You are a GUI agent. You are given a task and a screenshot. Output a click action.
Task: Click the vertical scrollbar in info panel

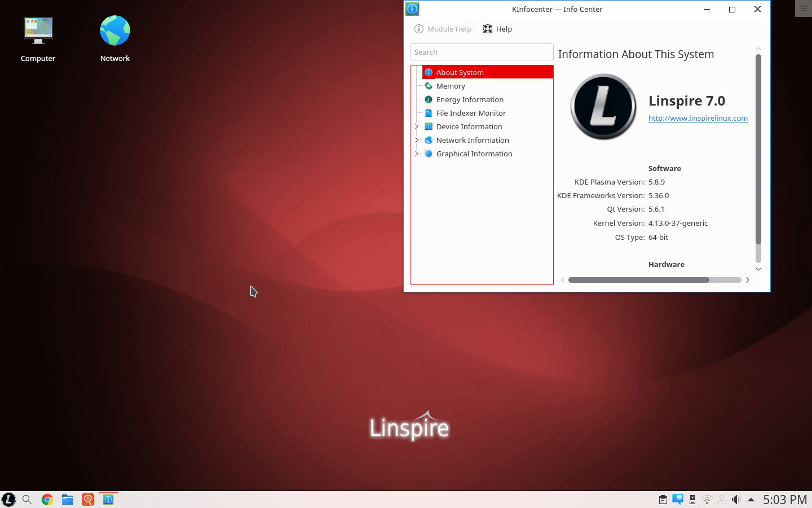tap(758, 149)
